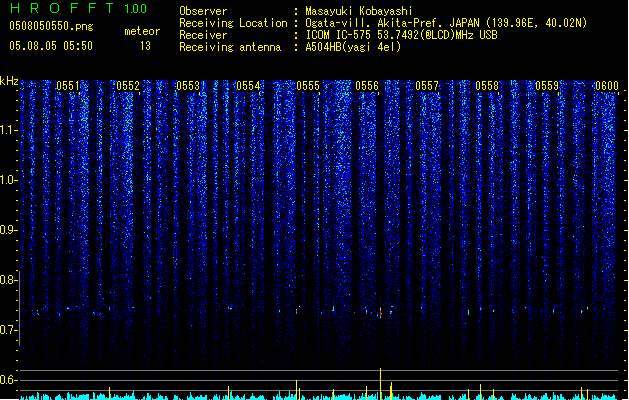Select the file name 0508050550.png

51,26
